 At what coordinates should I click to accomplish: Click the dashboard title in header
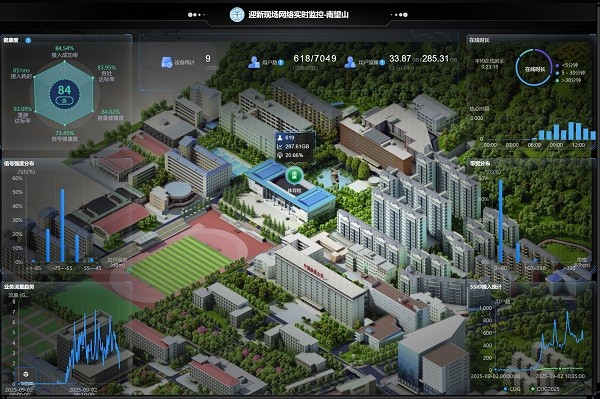click(x=298, y=15)
